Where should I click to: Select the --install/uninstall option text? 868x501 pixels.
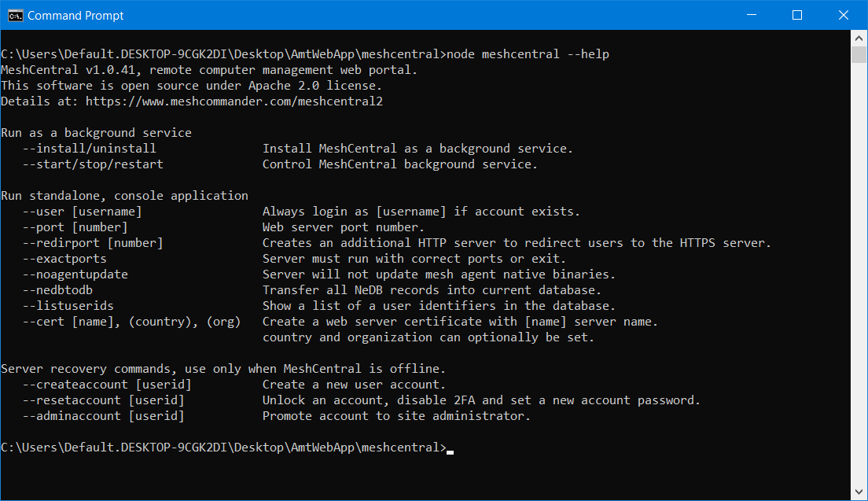pyautogui.click(x=88, y=148)
